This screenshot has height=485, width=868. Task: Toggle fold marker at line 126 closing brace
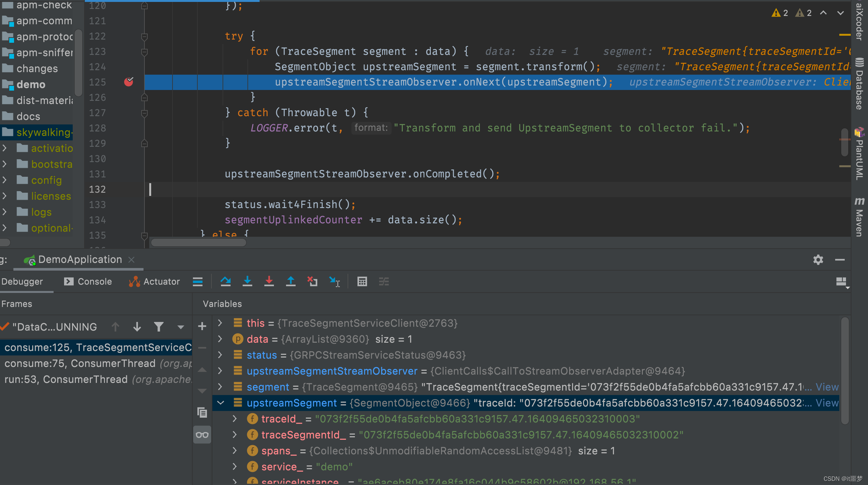(x=144, y=97)
